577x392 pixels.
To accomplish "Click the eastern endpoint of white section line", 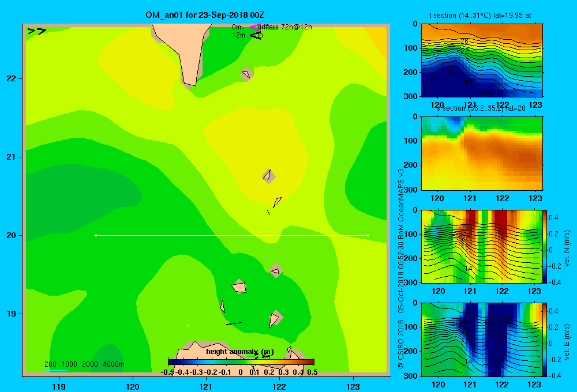I will point(368,235).
